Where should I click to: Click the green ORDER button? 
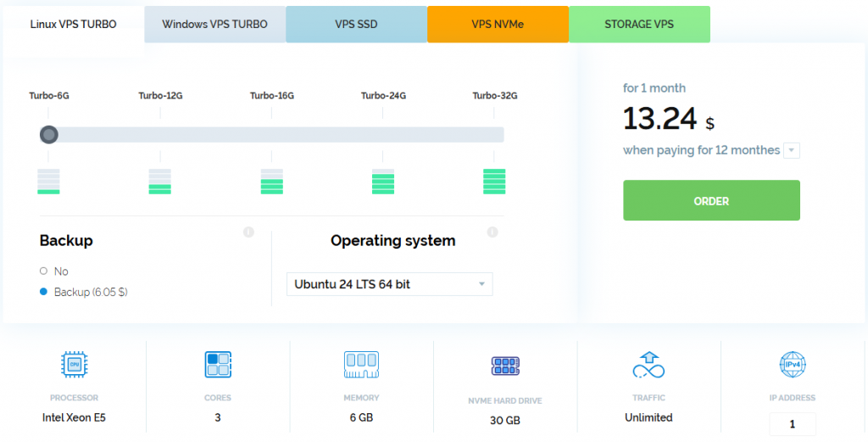[x=711, y=200]
